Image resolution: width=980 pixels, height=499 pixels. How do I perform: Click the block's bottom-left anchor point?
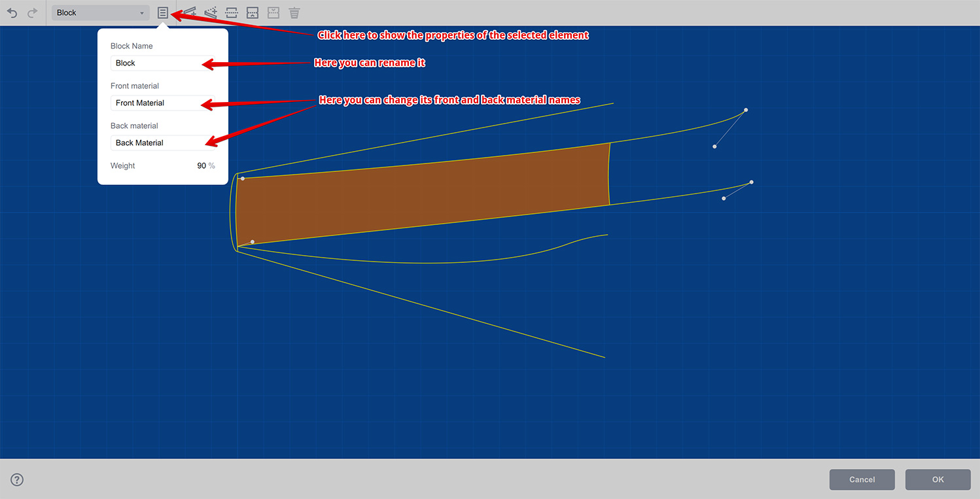(x=253, y=242)
